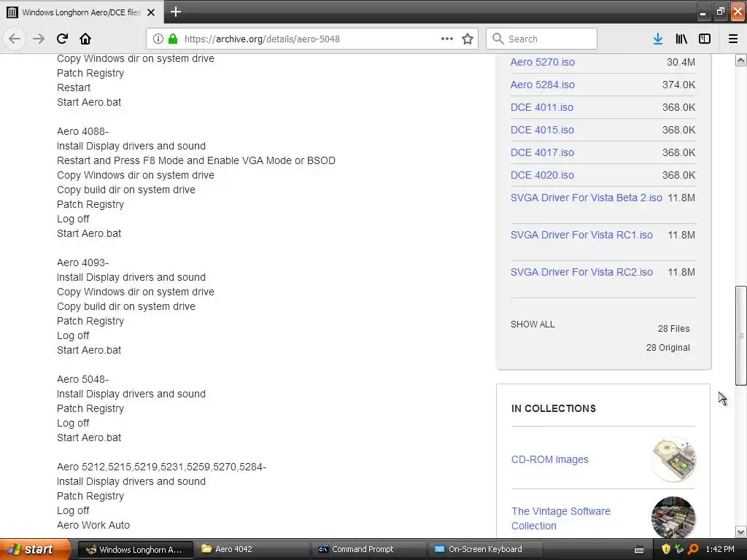Click the 'Aero 4088-' heading text
This screenshot has height=560, width=747.
(83, 131)
